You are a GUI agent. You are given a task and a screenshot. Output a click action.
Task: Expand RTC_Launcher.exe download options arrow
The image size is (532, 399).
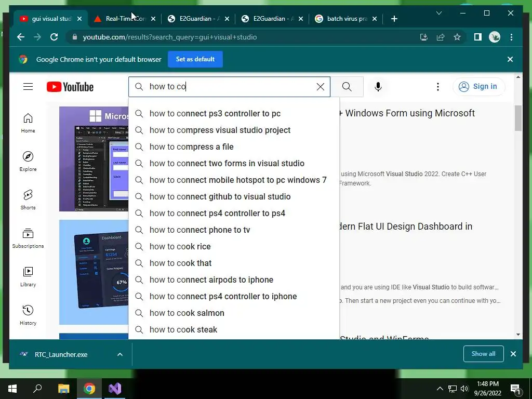point(120,354)
